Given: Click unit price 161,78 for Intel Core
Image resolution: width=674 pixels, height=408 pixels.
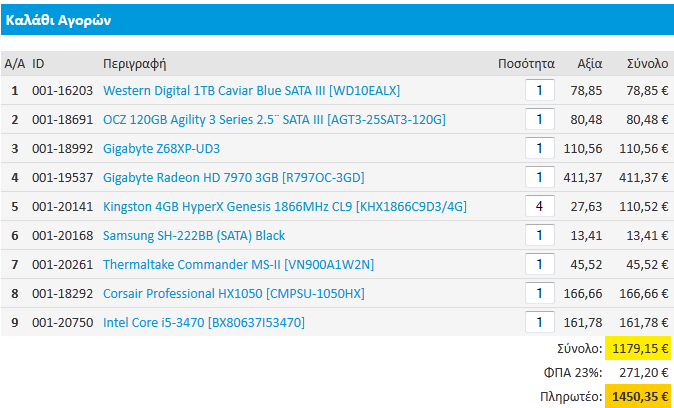Looking at the screenshot, I should coord(583,322).
